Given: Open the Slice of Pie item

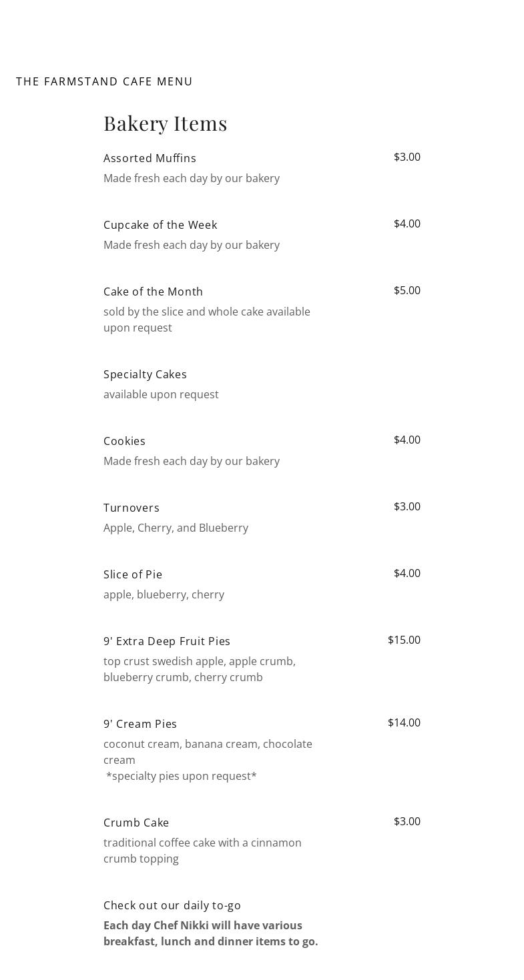Looking at the screenshot, I should (x=133, y=574).
